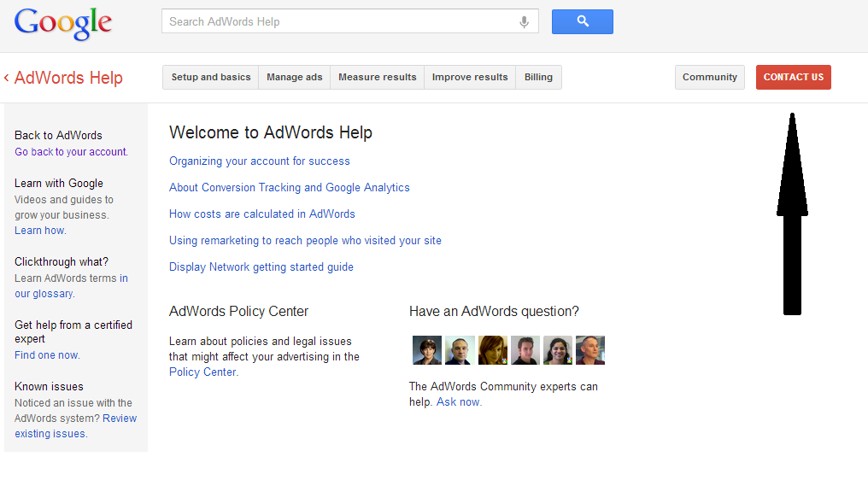The width and height of the screenshot is (868, 486).
Task: Click the Learn with Google sidebar heading
Action: click(59, 184)
